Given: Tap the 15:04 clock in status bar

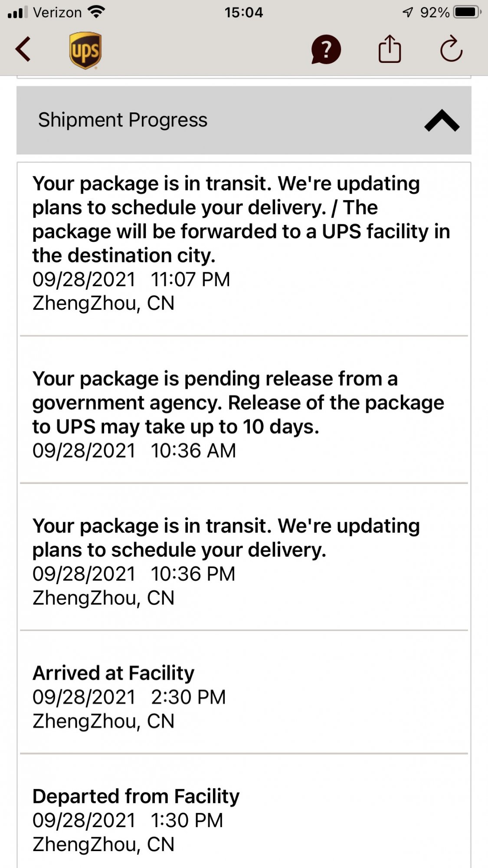Looking at the screenshot, I should pos(244,12).
